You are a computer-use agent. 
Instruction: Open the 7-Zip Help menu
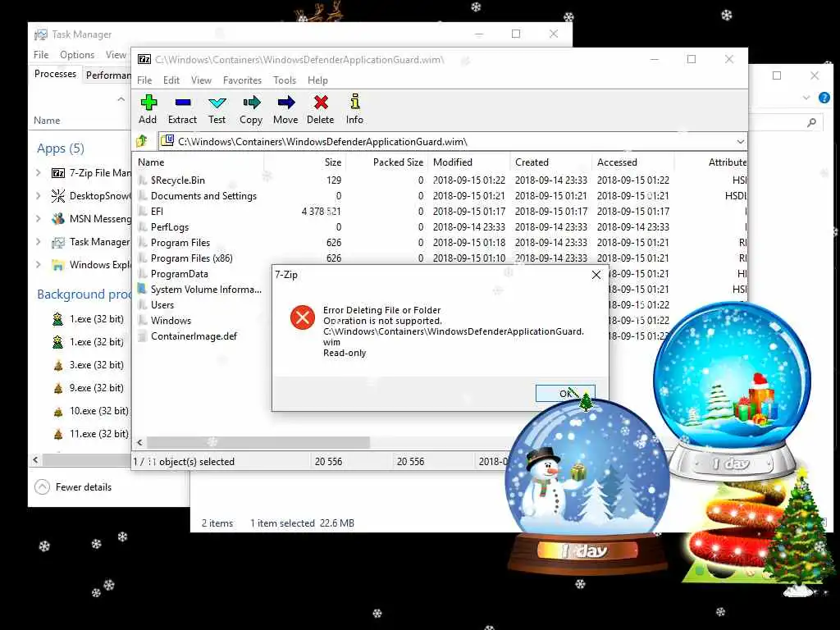click(317, 80)
